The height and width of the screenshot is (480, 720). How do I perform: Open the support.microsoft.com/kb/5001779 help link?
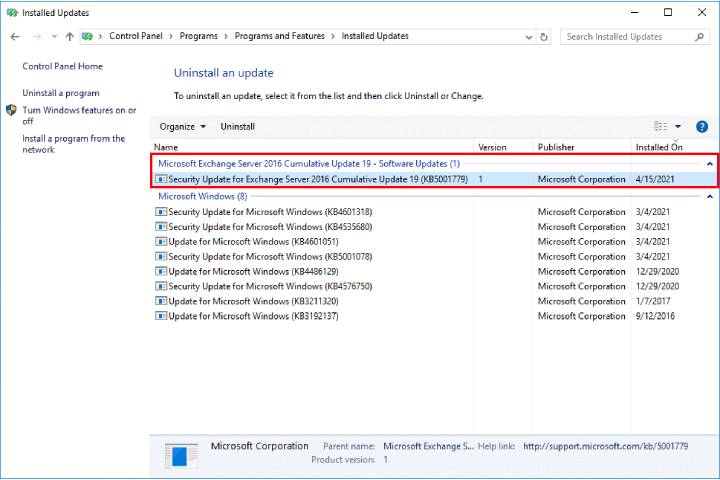[606, 446]
